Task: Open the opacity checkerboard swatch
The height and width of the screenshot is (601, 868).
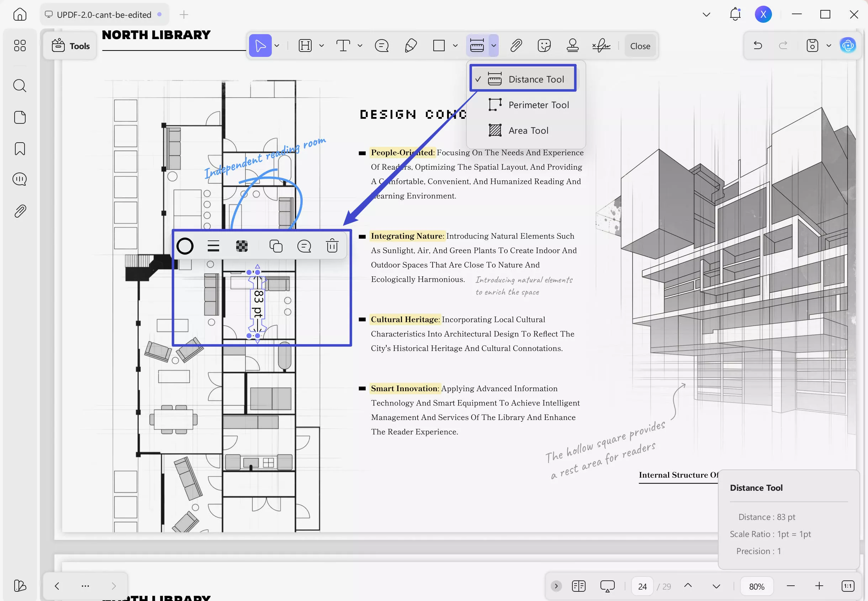Action: click(242, 246)
